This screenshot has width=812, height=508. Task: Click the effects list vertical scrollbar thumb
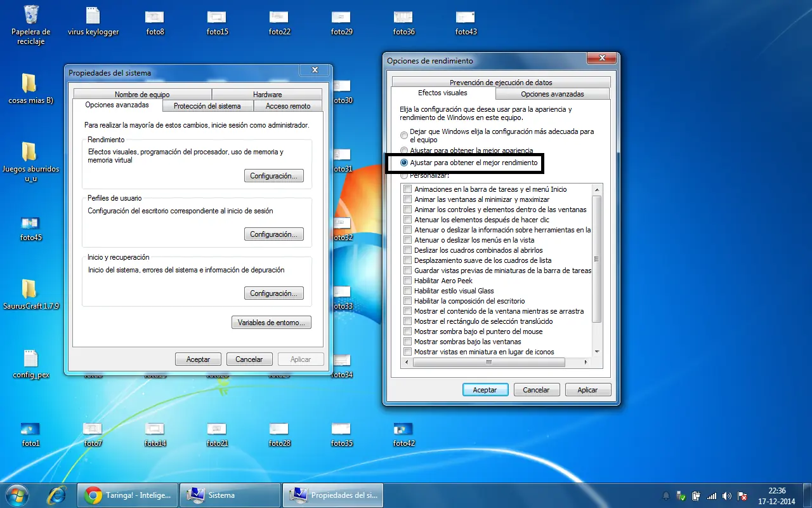(597, 258)
